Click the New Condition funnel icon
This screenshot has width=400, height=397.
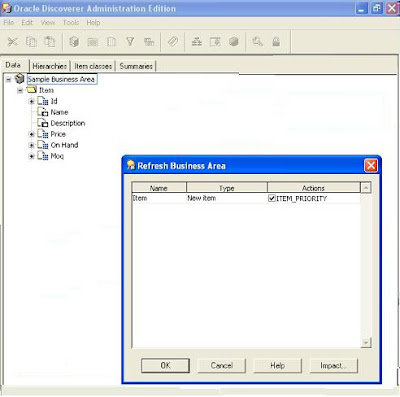[x=130, y=42]
